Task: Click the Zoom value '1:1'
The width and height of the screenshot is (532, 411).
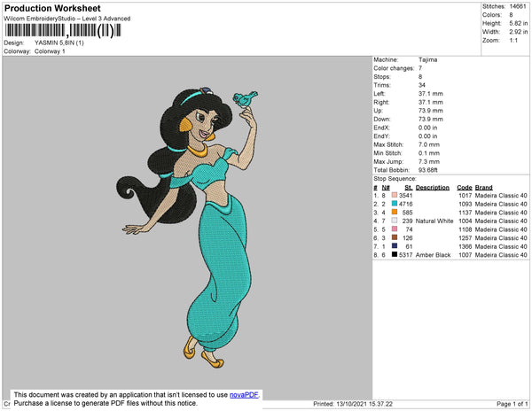Action: pos(513,41)
